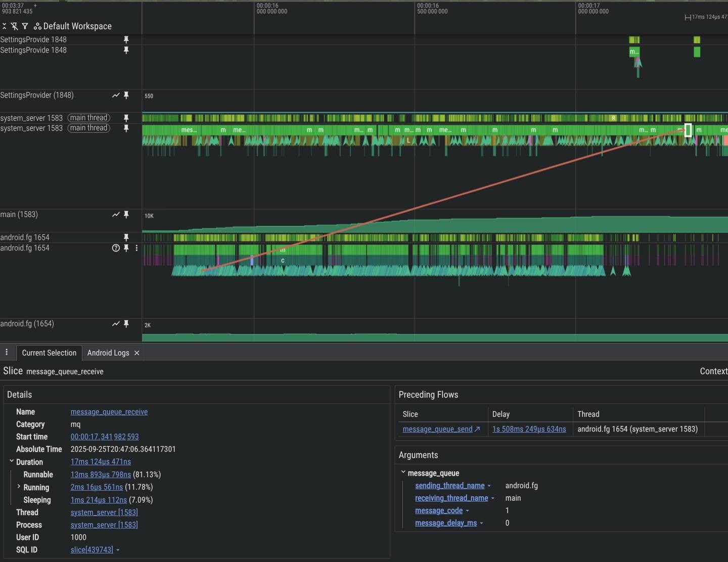Toggle pin on android.fg (1654) counter track
This screenshot has height=562, width=728.
coord(126,324)
